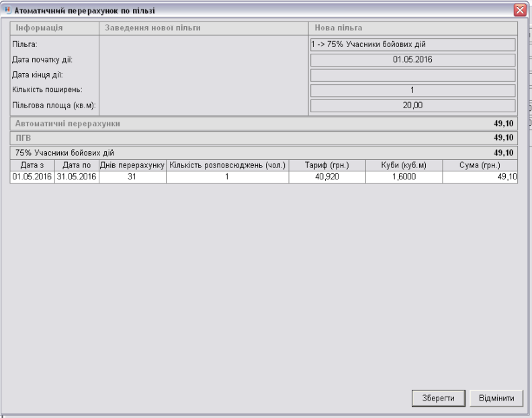Click the Пільгова площа field showing 20,00
The image size is (532, 418).
click(412, 106)
